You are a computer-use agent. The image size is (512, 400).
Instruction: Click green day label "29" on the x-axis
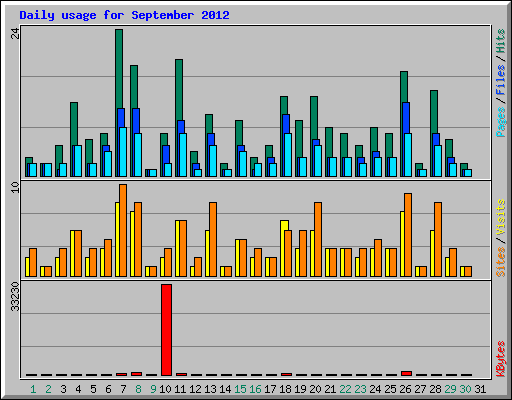coord(450,389)
